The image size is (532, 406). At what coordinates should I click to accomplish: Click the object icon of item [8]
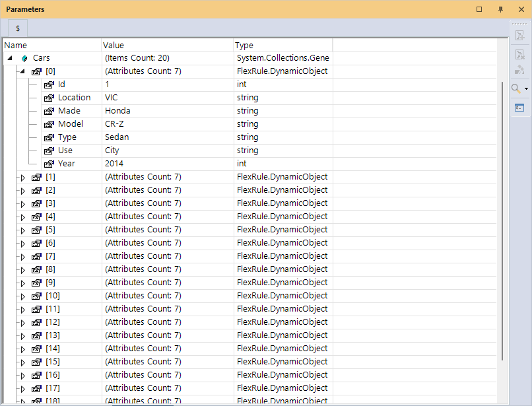coord(37,269)
